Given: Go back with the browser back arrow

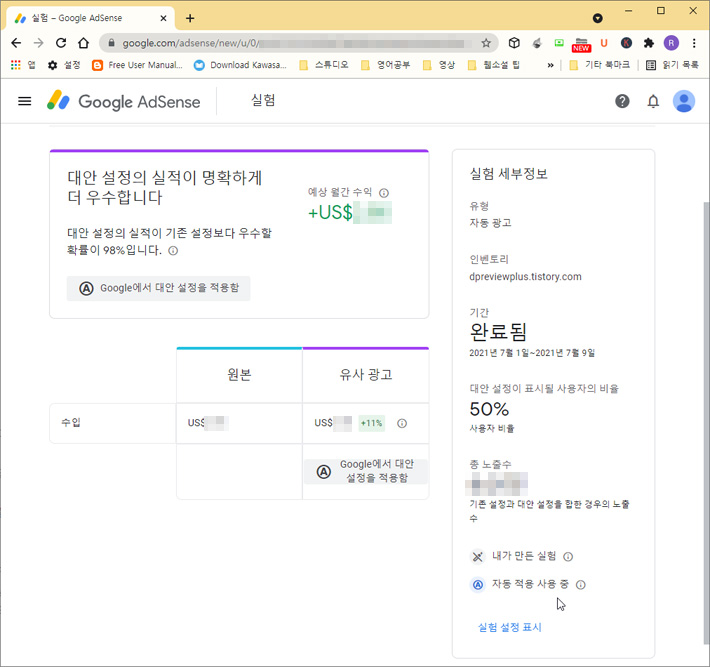Looking at the screenshot, I should [16, 43].
